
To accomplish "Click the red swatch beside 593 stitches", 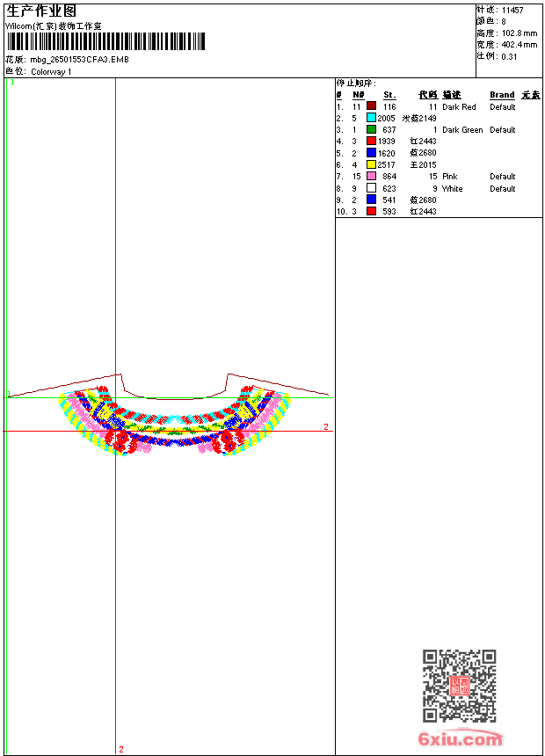I will [x=371, y=211].
